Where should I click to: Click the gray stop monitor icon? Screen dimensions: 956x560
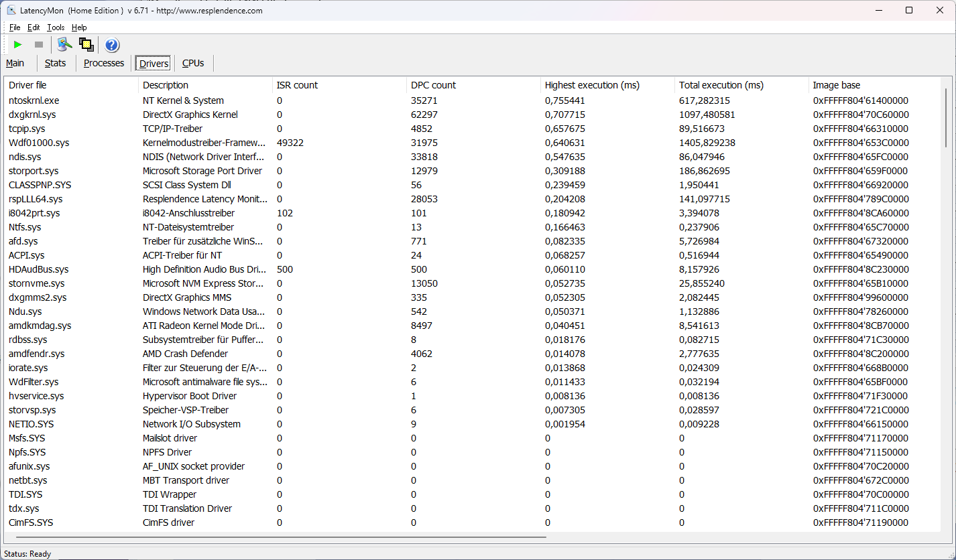click(x=39, y=45)
